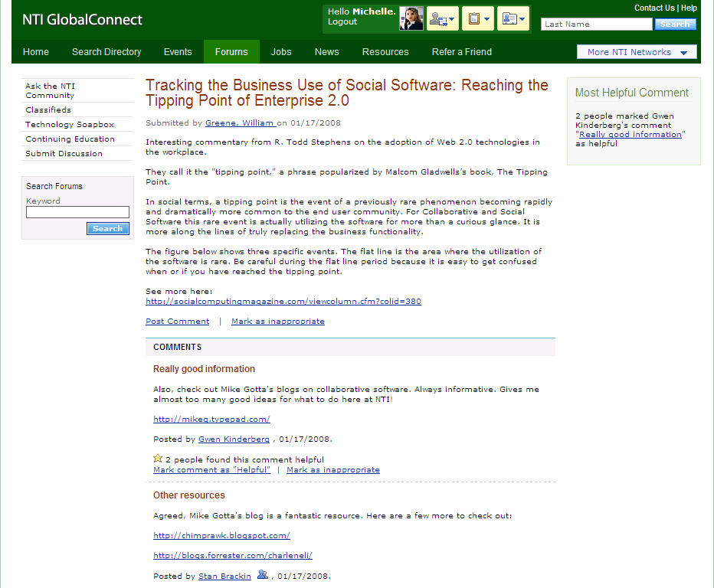
Task: Open author Greene, William profile link
Action: (241, 122)
